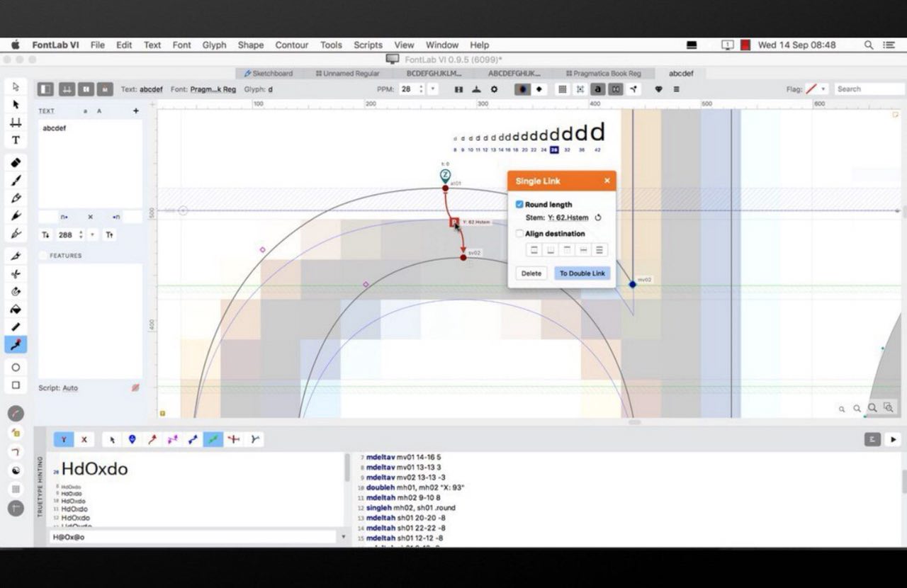This screenshot has width=907, height=588.
Task: Select the Ellipse tool
Action: pyautogui.click(x=16, y=367)
